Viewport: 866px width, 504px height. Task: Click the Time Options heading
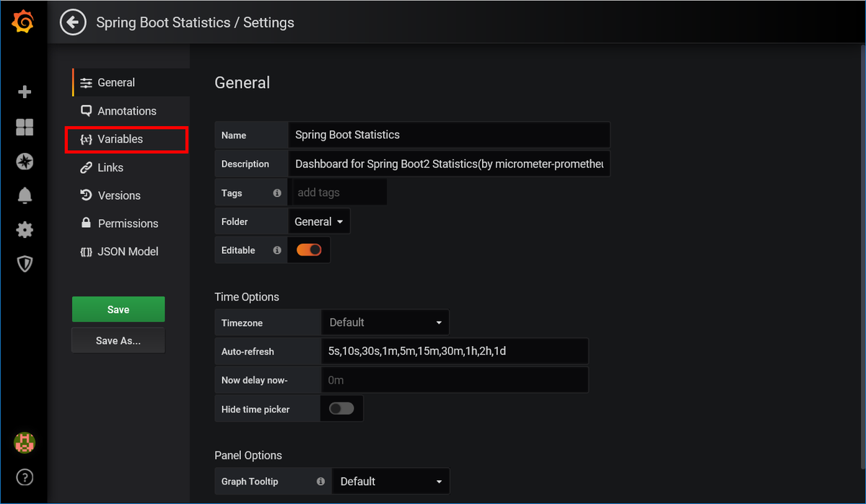[247, 296]
